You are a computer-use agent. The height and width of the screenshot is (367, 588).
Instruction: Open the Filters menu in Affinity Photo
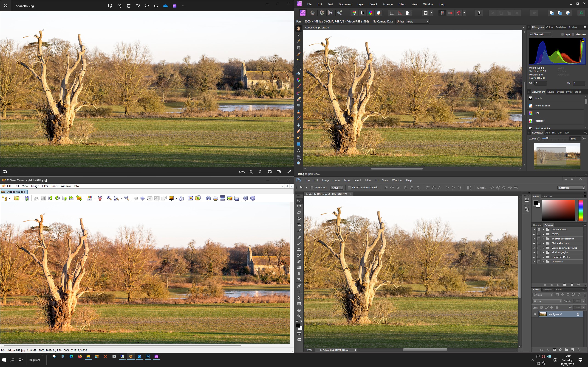coord(402,4)
